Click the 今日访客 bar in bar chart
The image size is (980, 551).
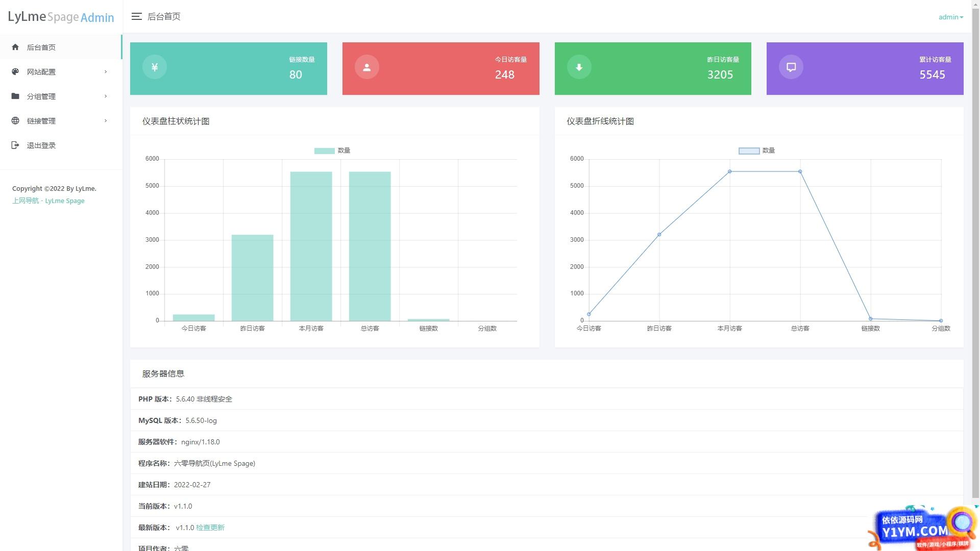click(193, 317)
